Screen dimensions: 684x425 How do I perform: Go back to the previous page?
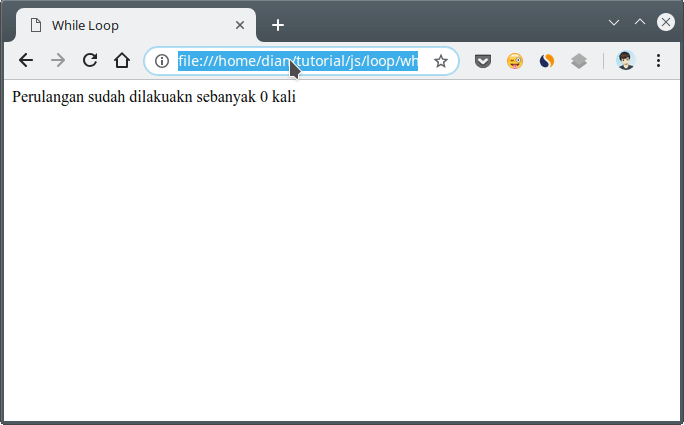[26, 61]
